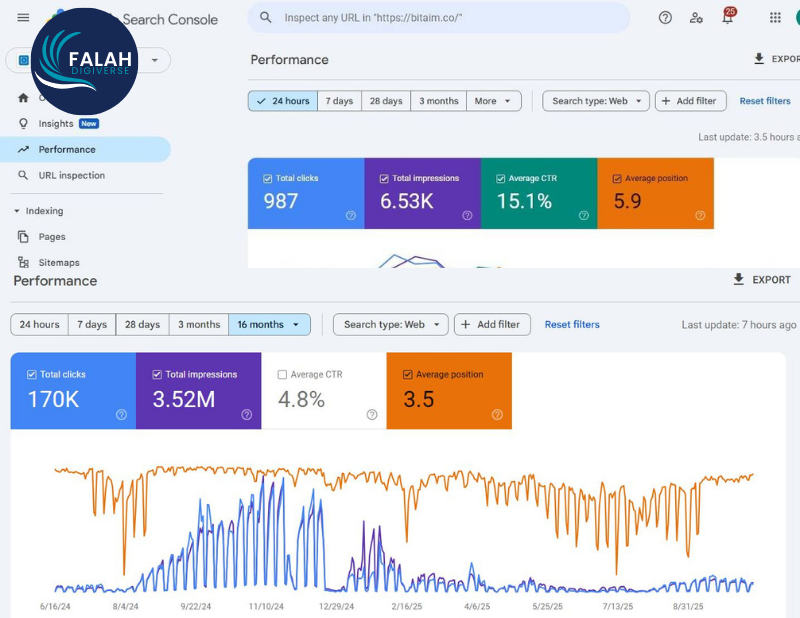Click the purple Total impressions 3.52M card

(198, 390)
